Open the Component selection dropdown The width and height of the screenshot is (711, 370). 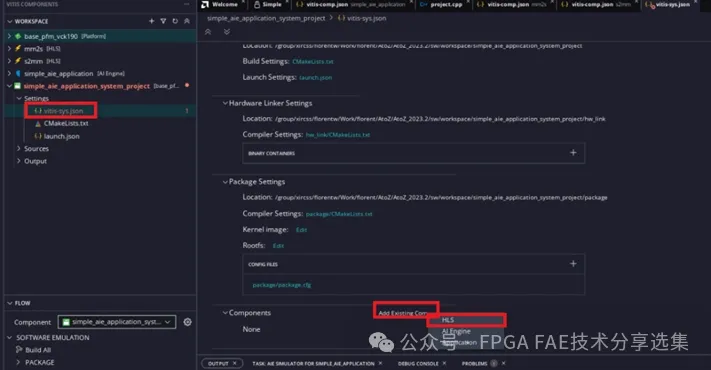(117, 322)
